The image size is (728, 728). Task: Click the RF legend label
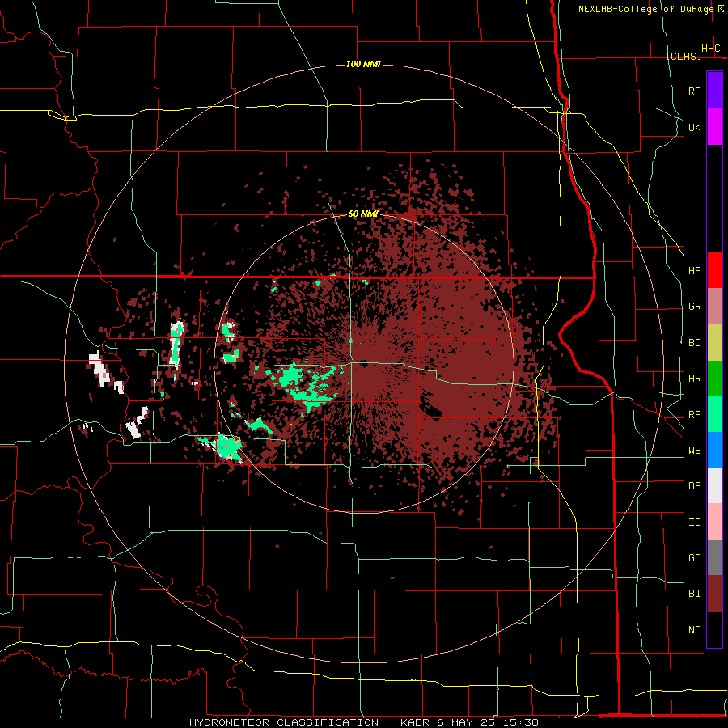point(695,91)
